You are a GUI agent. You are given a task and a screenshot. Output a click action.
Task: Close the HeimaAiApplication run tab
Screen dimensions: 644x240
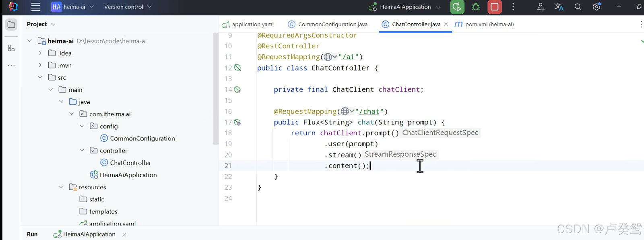click(124, 235)
